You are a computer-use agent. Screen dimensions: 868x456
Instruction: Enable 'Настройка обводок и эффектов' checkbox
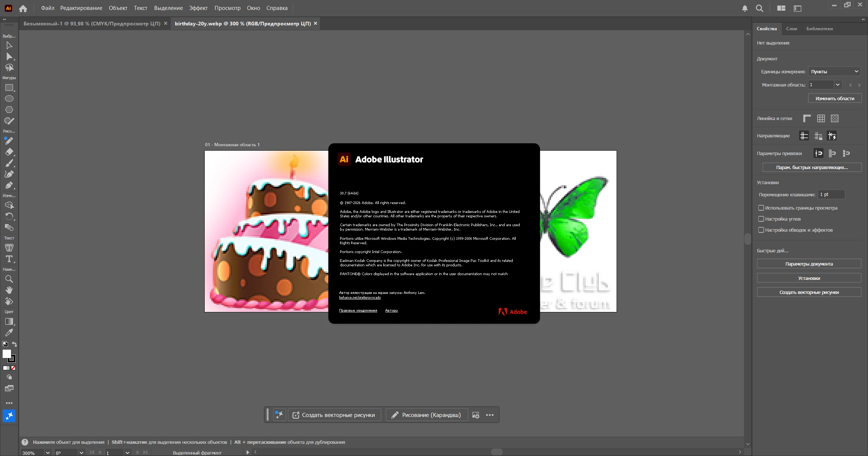tap(761, 230)
